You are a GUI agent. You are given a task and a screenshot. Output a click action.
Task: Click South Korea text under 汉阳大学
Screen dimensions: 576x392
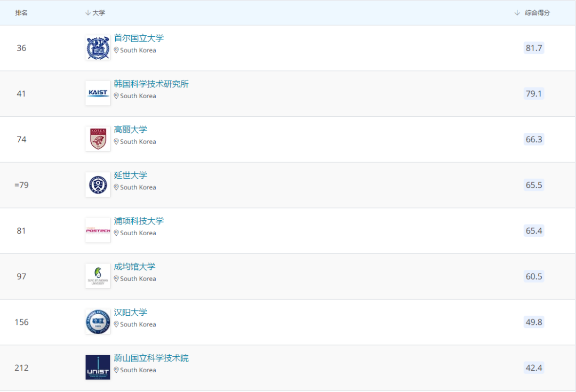[138, 324]
